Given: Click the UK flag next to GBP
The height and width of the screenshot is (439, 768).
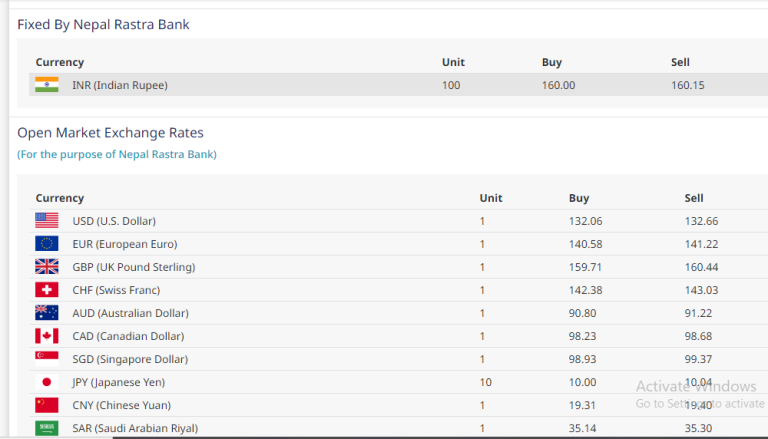Looking at the screenshot, I should pyautogui.click(x=47, y=267).
